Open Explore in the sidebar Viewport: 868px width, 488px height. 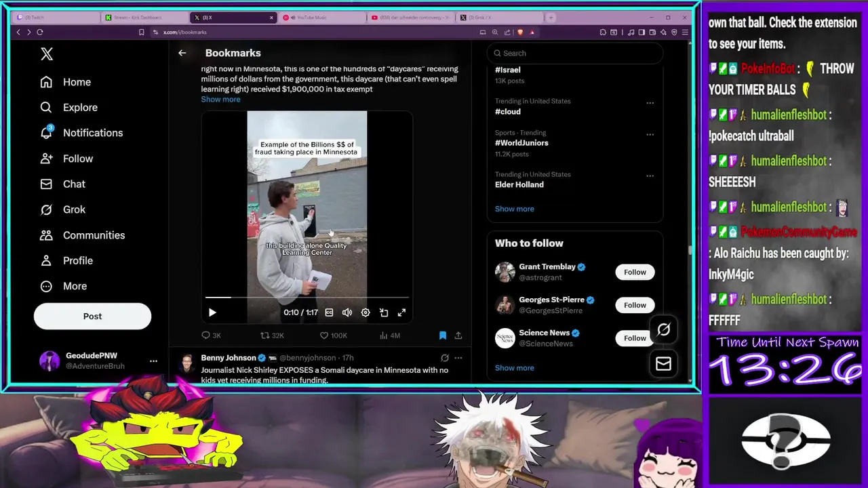coord(68,107)
